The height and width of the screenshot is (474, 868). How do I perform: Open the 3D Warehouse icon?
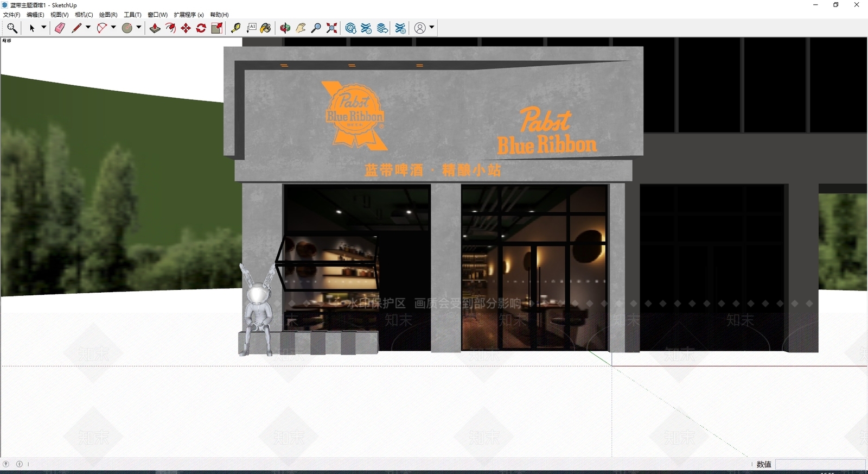point(351,28)
